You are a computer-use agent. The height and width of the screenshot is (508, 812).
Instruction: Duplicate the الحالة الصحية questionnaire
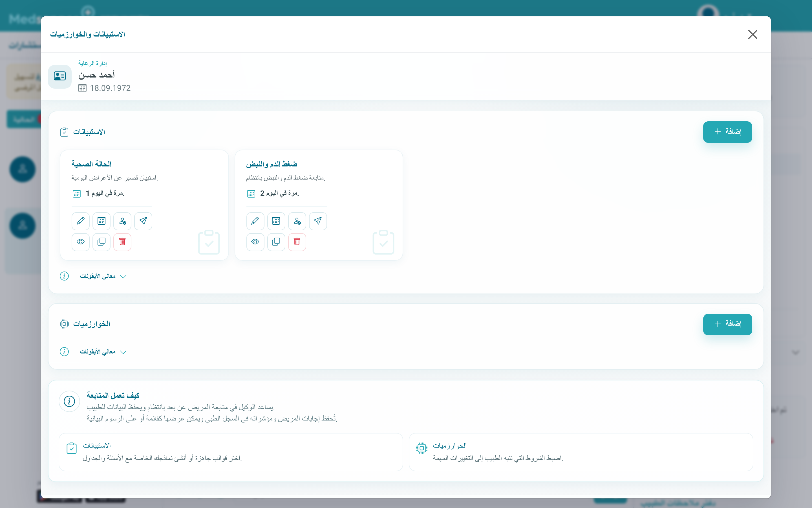[101, 242]
